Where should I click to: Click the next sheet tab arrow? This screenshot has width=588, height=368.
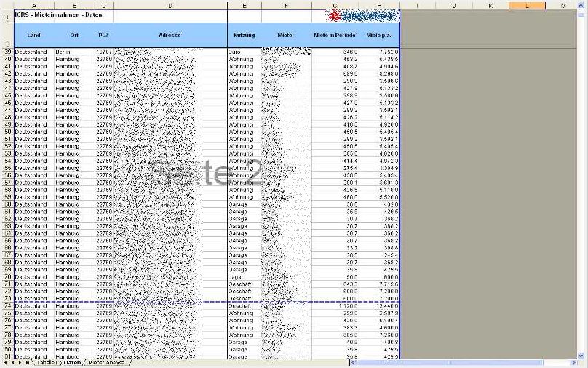[20, 363]
